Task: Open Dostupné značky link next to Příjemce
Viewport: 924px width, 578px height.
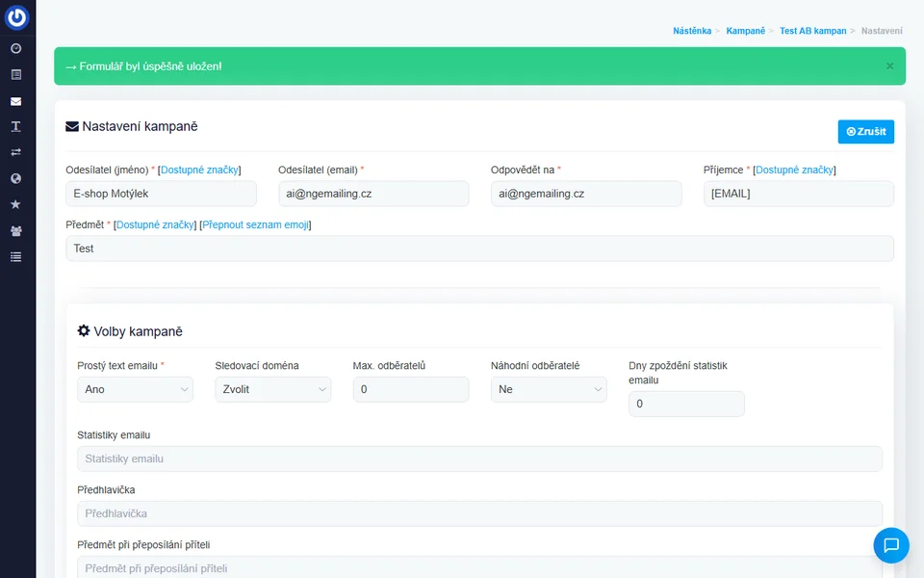Action: 794,170
